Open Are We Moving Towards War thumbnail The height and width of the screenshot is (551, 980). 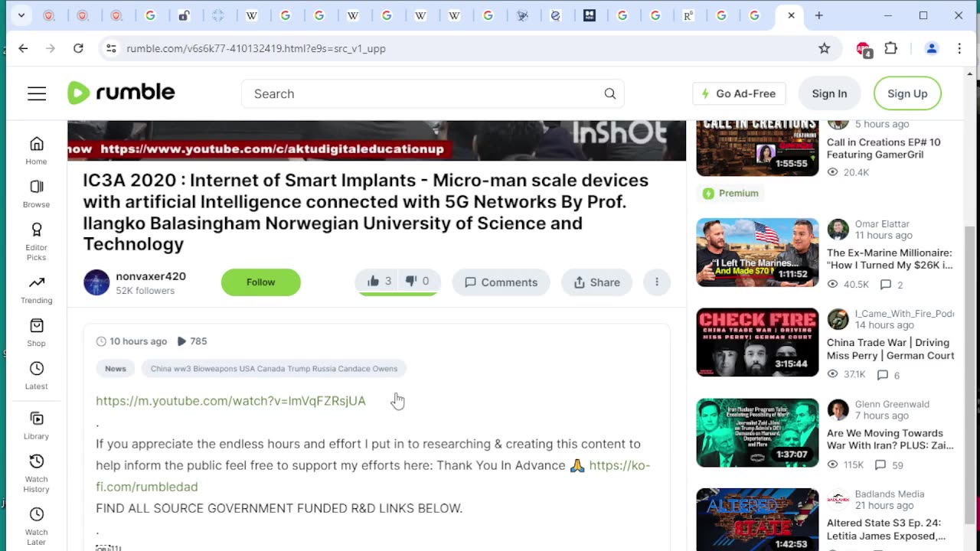(x=757, y=432)
